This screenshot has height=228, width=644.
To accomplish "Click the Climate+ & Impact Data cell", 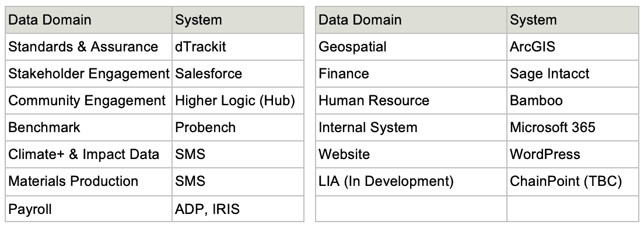I will (89, 154).
